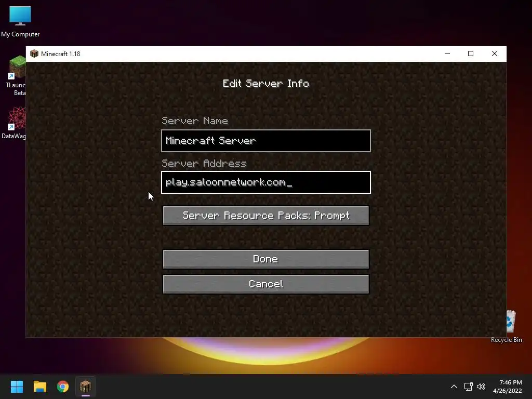Image resolution: width=532 pixels, height=399 pixels.
Task: Click the Server Address label
Action: (204, 163)
